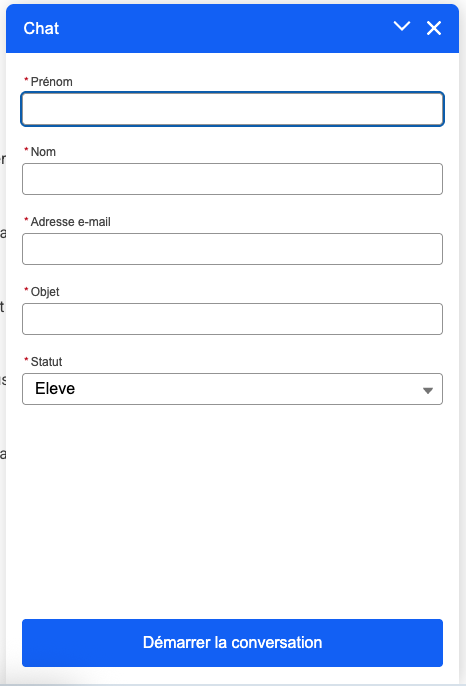Close the Chat window with the X
Viewport: 466px width, 686px height.
[x=434, y=28]
